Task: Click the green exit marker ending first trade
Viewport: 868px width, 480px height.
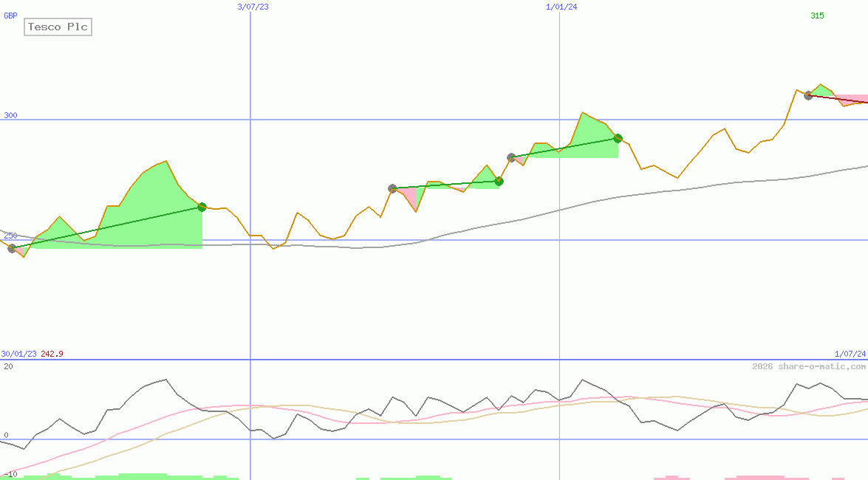Action: [202, 208]
